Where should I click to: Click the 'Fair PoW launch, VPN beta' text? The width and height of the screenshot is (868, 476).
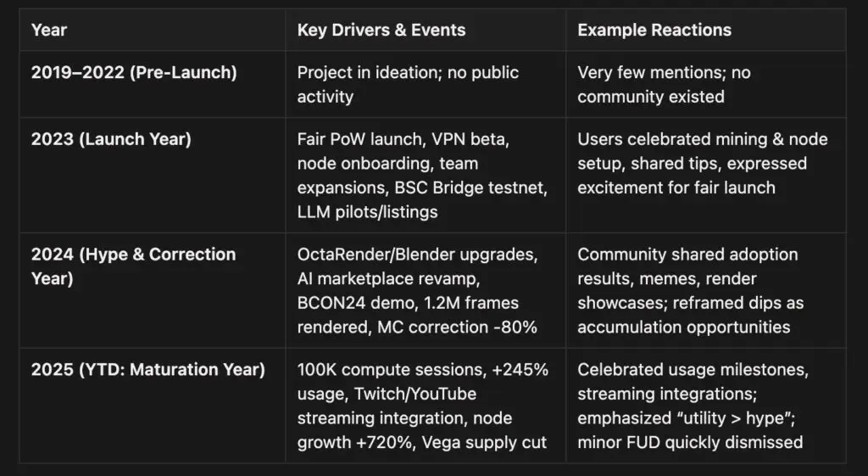392,139
